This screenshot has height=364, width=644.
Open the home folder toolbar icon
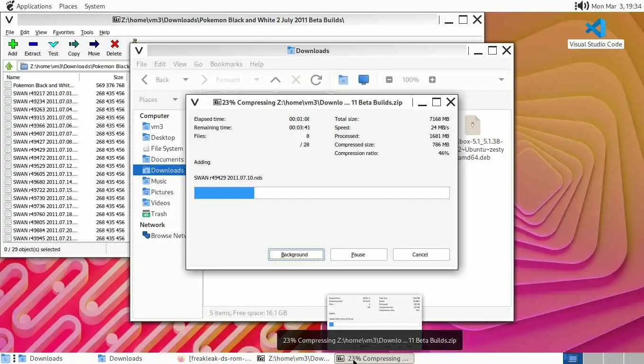tap(343, 80)
